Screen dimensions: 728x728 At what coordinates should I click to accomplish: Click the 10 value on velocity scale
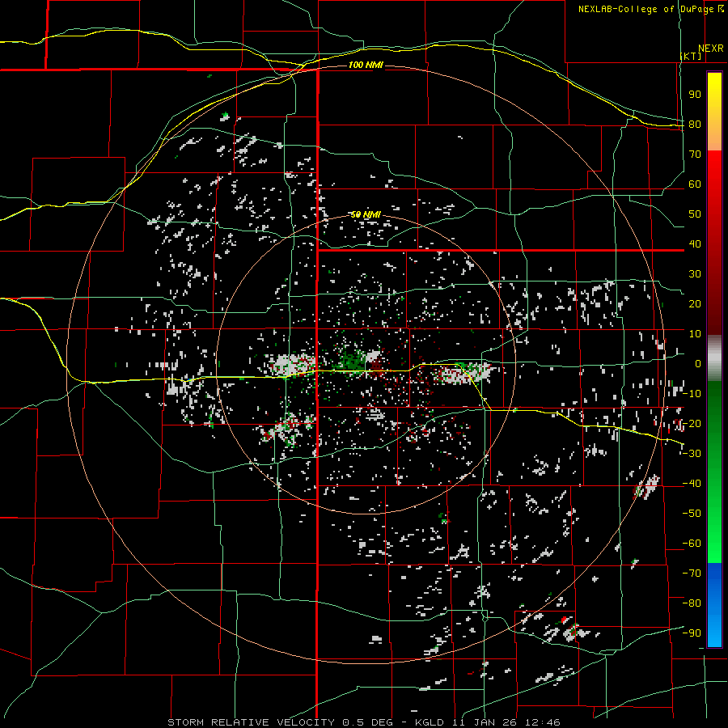point(695,334)
